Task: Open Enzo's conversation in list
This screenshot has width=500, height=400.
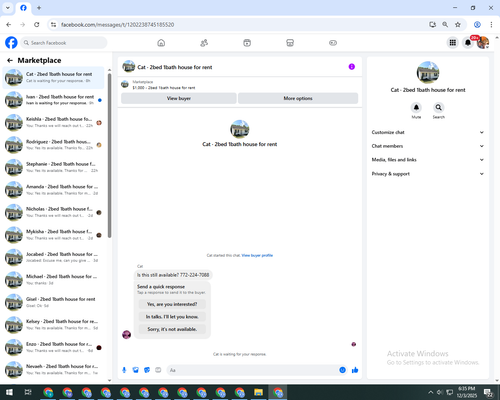Action: pyautogui.click(x=53, y=347)
